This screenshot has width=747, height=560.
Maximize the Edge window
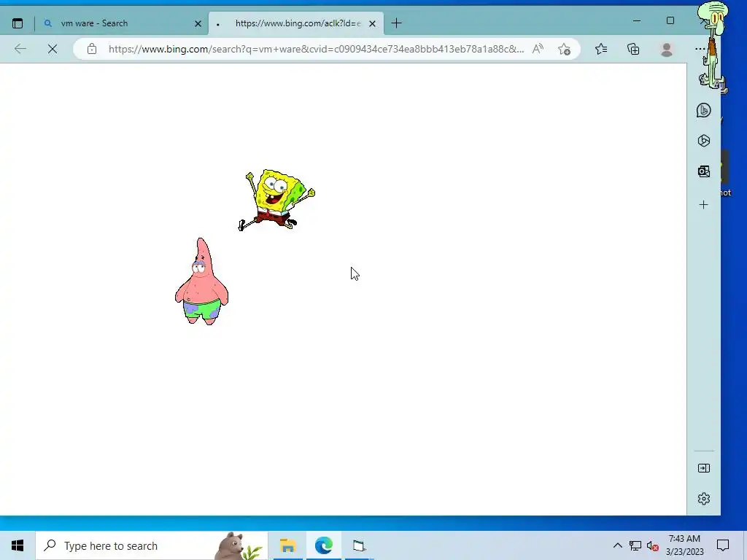point(670,20)
